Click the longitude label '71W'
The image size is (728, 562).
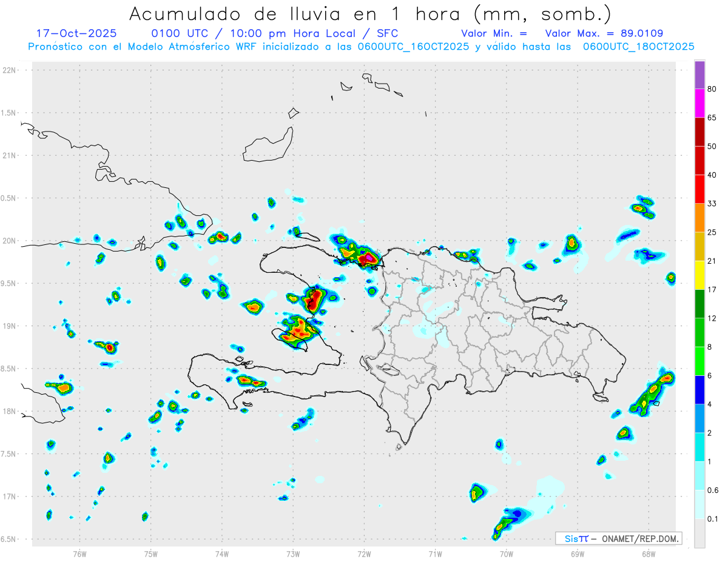[435, 554]
